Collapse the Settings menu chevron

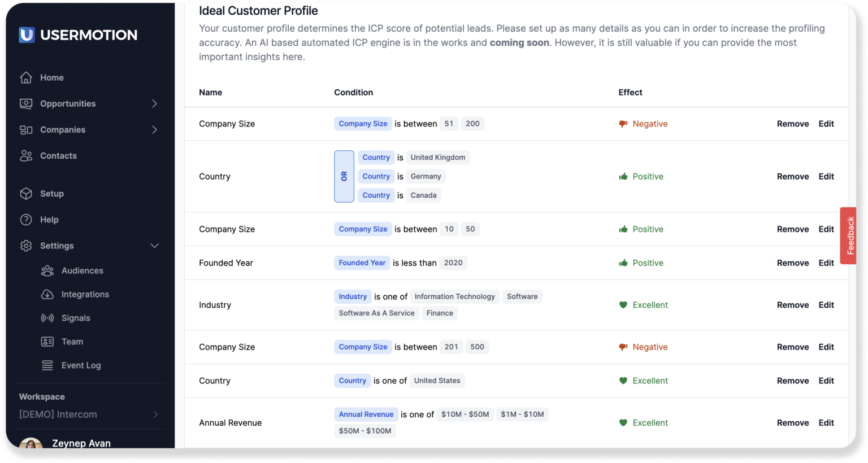pyautogui.click(x=154, y=246)
